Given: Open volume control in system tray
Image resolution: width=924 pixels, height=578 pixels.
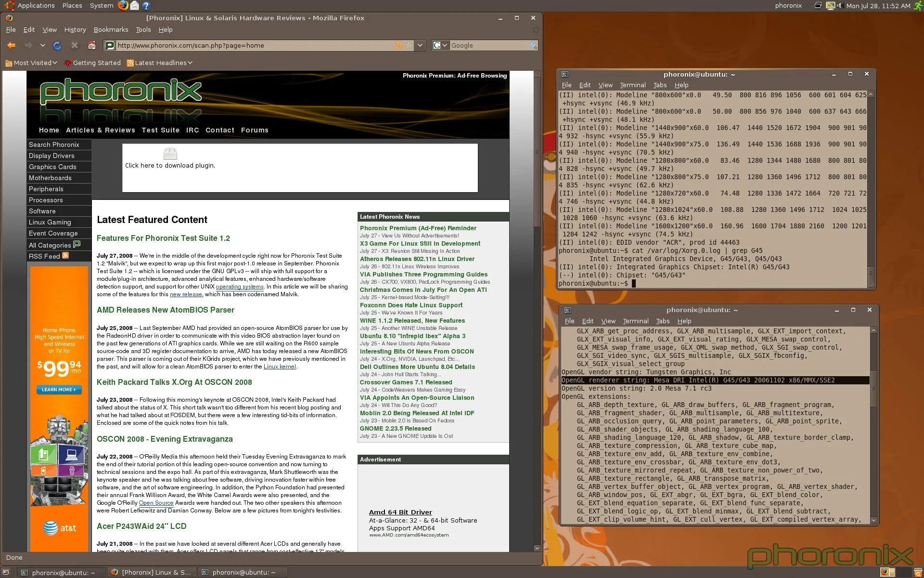Looking at the screenshot, I should click(x=840, y=6).
